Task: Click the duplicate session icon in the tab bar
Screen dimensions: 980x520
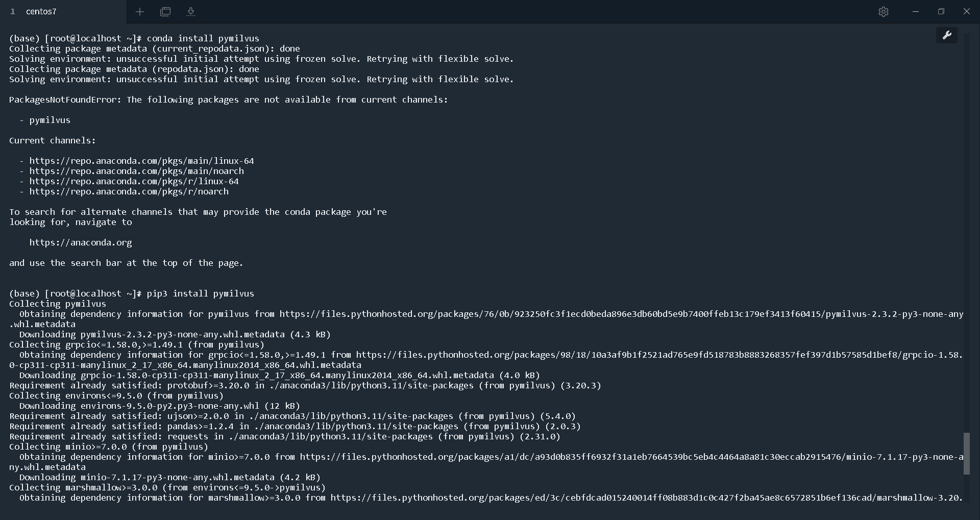Action: point(165,12)
